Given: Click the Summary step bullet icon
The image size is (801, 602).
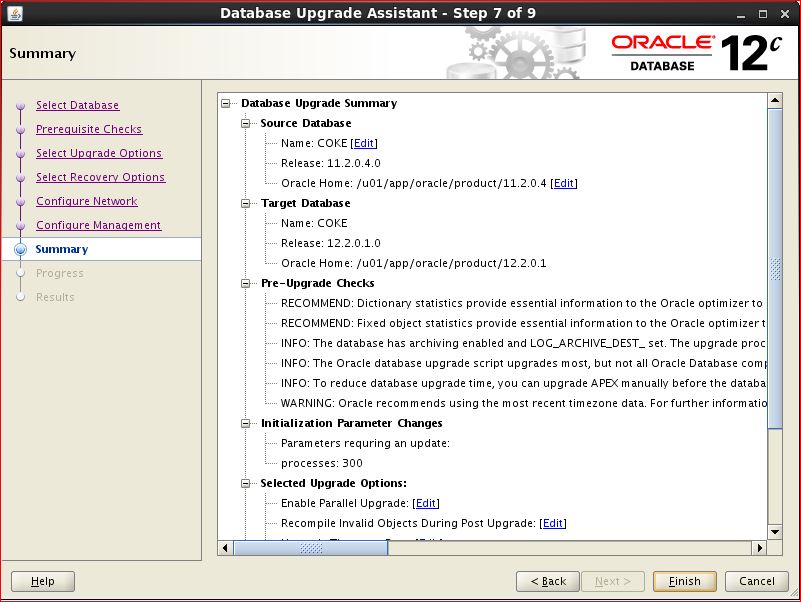Looking at the screenshot, I should pyautogui.click(x=20, y=250).
